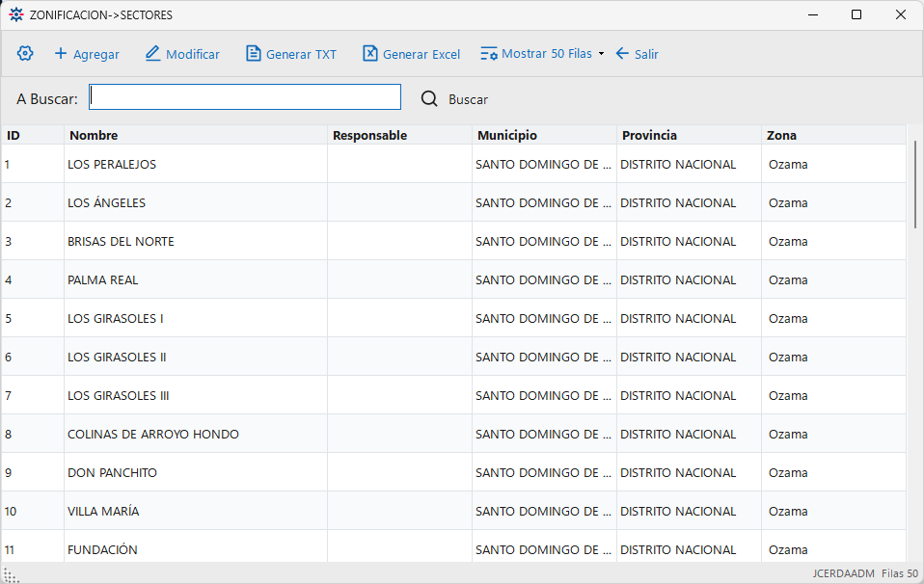Click the Agregar button label
Viewport: 924px width, 584px height.
point(96,55)
